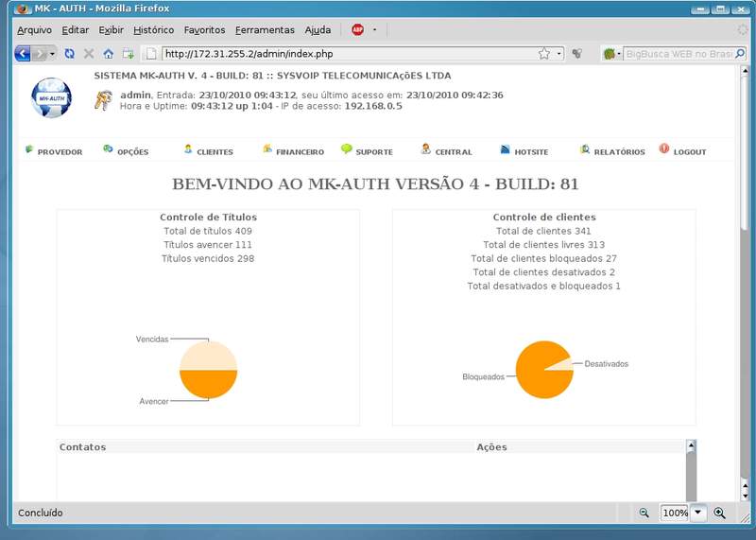756x540 pixels.
Task: Click the CLIENTES person icon
Action: (x=188, y=149)
